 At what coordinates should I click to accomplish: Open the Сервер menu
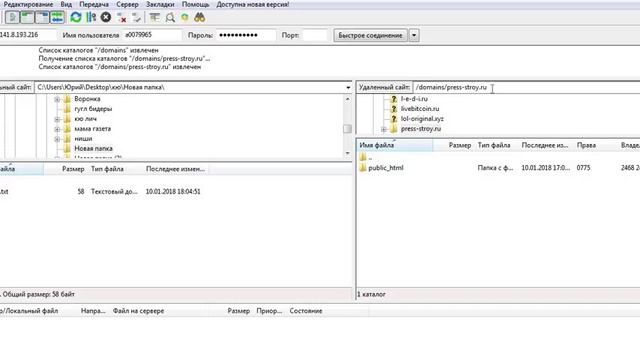[x=127, y=4]
